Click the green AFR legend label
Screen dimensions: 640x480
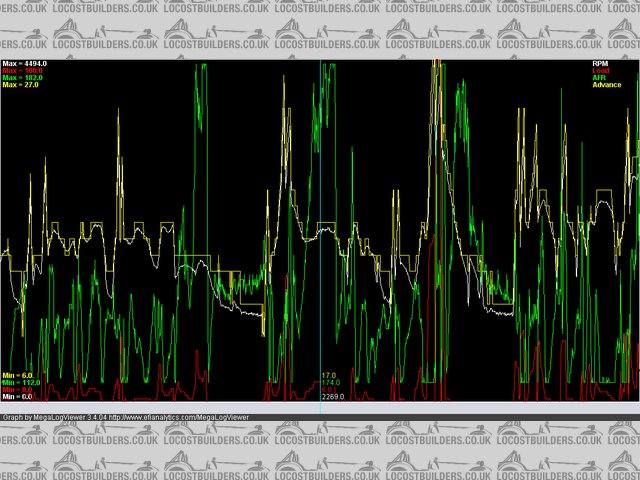[599, 78]
